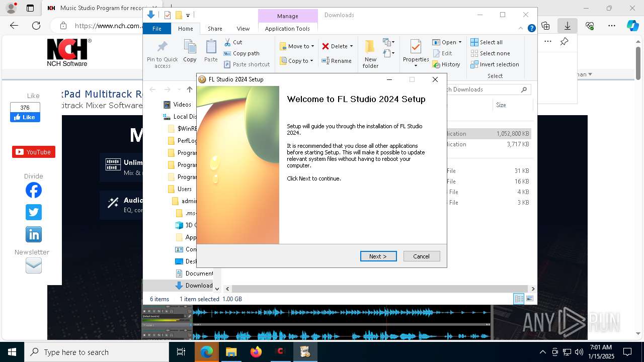Click History in Explorer ribbon

click(x=446, y=64)
